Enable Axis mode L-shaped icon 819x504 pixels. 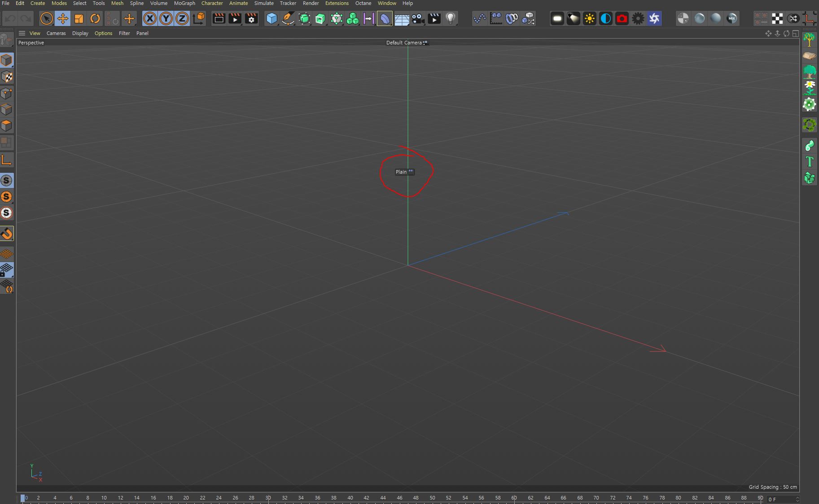tap(7, 160)
